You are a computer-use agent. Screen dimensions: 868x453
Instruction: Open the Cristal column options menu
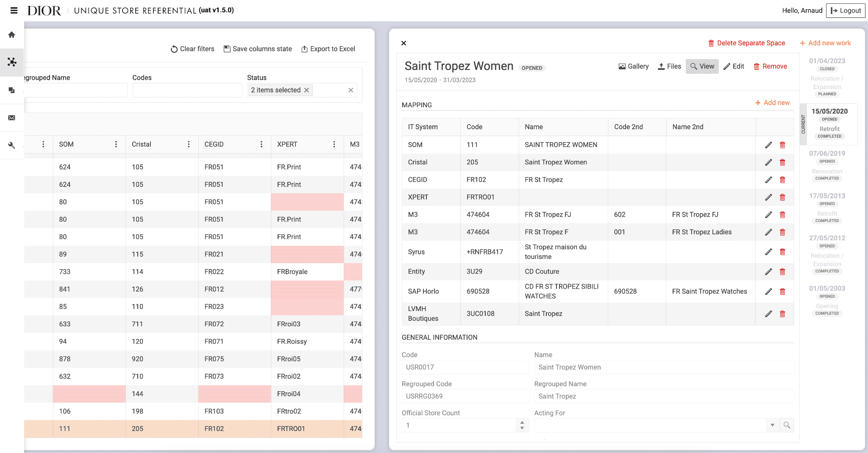[x=189, y=145]
